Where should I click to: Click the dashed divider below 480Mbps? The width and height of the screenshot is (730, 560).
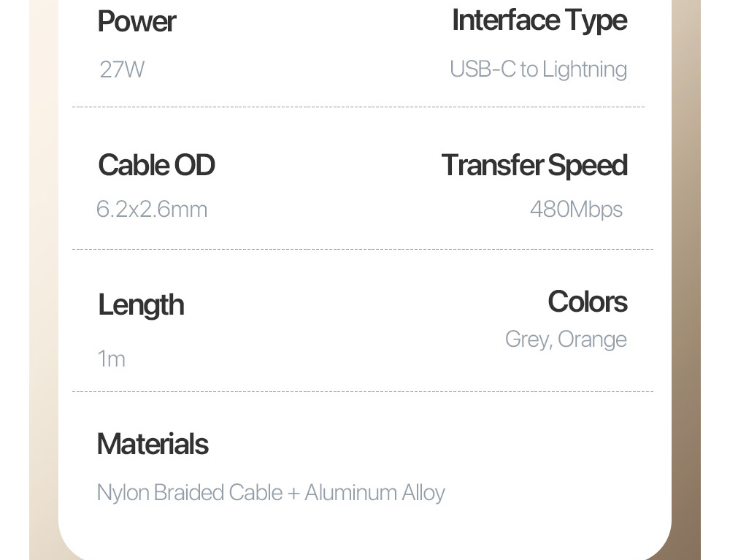[362, 250]
